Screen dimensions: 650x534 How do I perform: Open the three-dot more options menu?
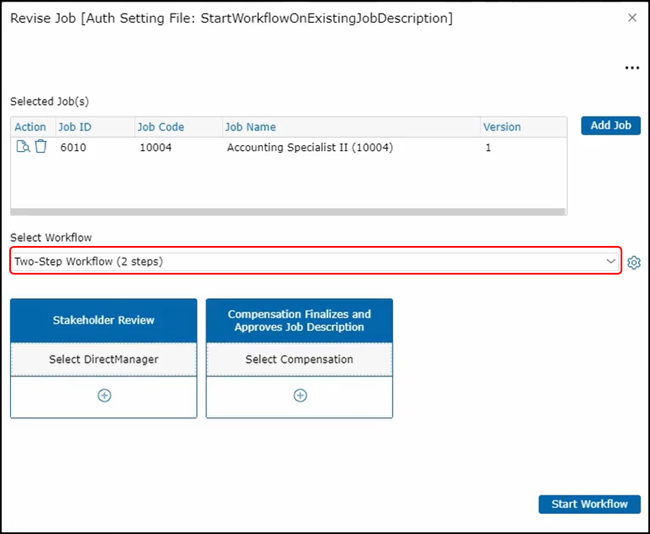click(631, 68)
